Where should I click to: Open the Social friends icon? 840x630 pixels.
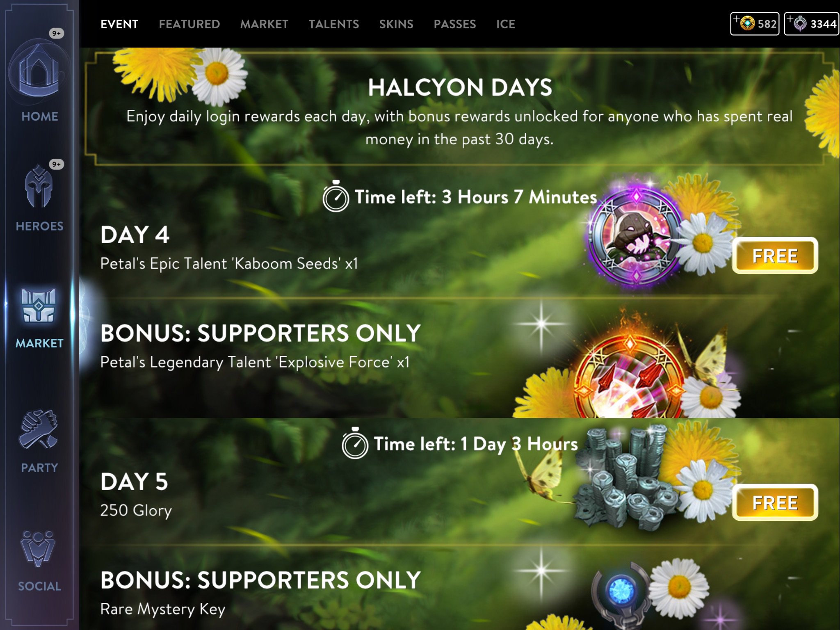(38, 548)
